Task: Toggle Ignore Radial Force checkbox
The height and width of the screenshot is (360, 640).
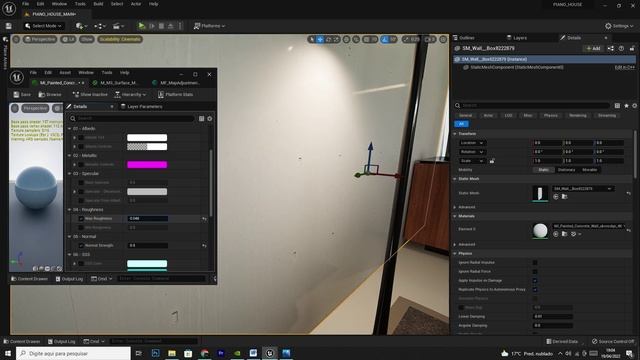Action: coord(535,271)
